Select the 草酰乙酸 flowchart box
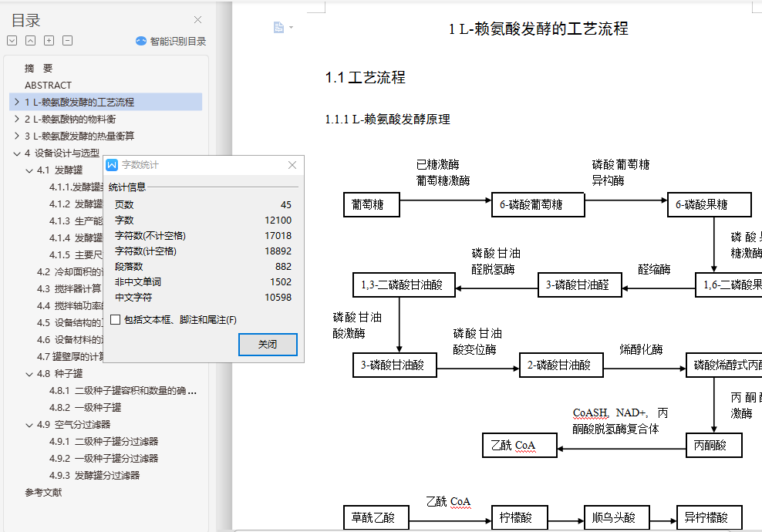Screen dimensions: 762x532 point(376,517)
